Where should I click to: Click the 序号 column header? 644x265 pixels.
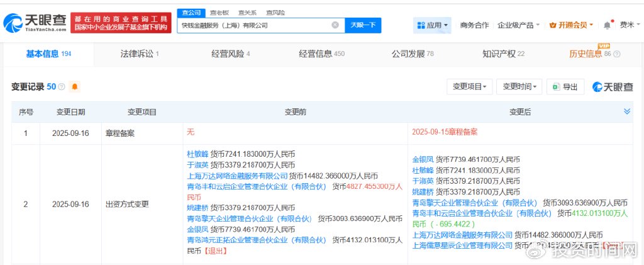pyautogui.click(x=26, y=112)
